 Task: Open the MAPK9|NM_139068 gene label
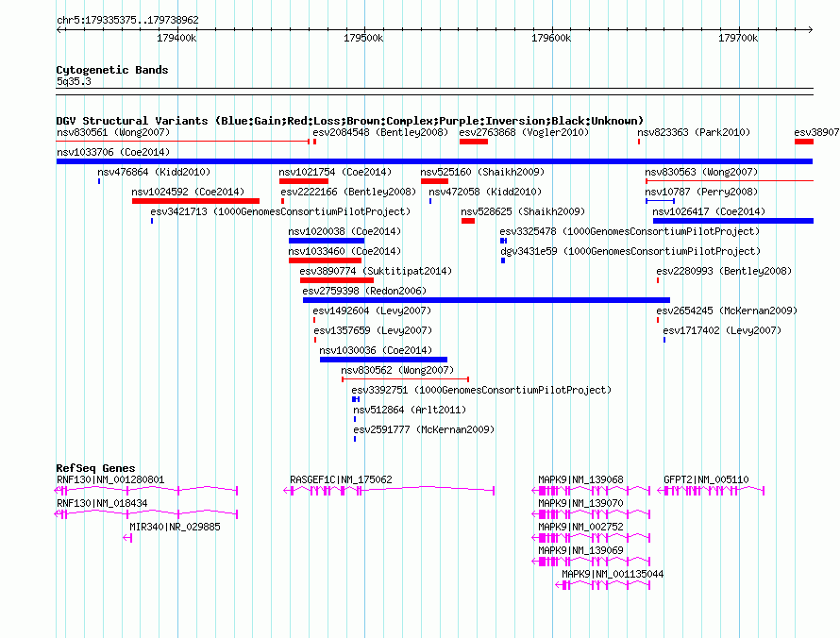[580, 479]
